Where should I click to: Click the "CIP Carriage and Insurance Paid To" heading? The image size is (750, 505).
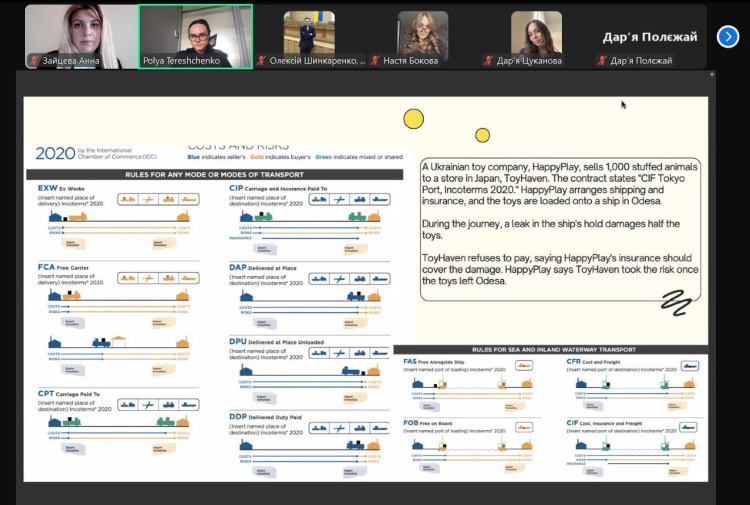click(278, 188)
